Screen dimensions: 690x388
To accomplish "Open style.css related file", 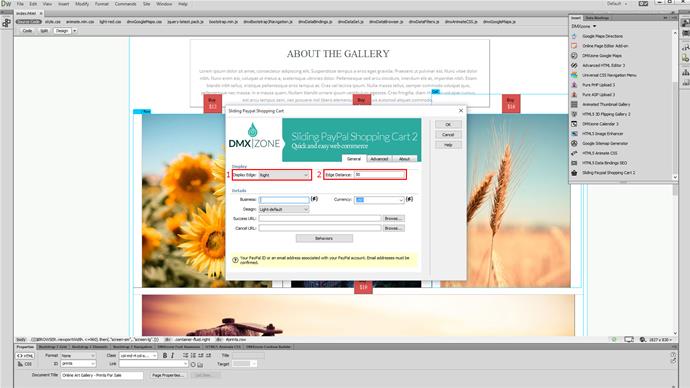I will click(52, 22).
